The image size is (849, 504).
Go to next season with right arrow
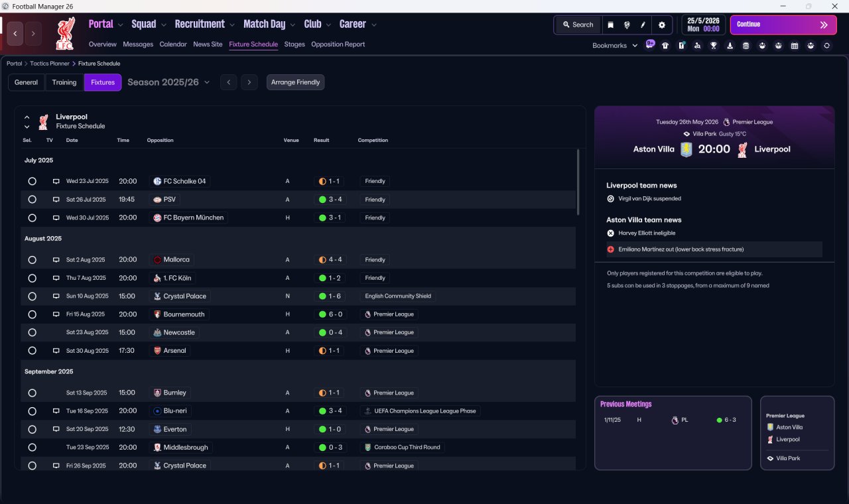click(x=249, y=82)
